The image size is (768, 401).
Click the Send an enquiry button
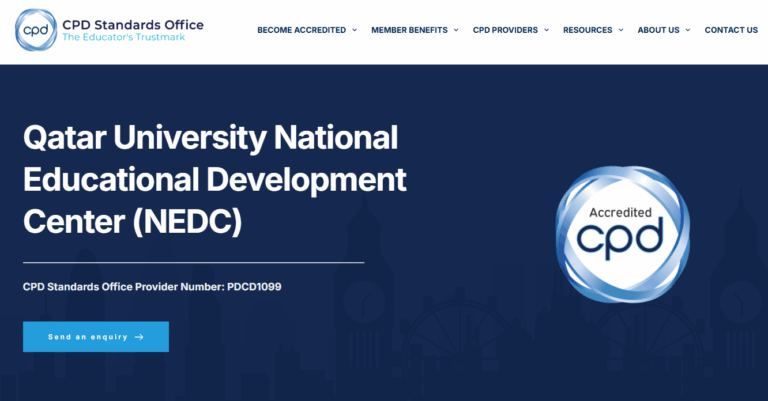pos(96,337)
